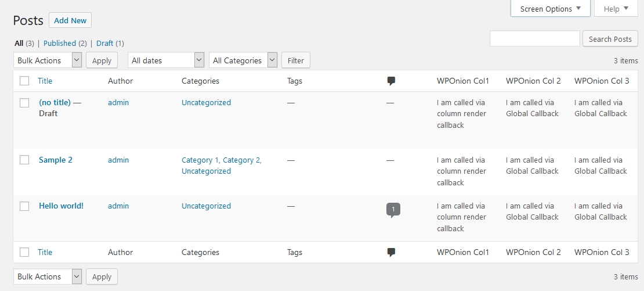Screen dimensions: 644x291
Task: Click the comments bubble icon in header
Action: [391, 81]
